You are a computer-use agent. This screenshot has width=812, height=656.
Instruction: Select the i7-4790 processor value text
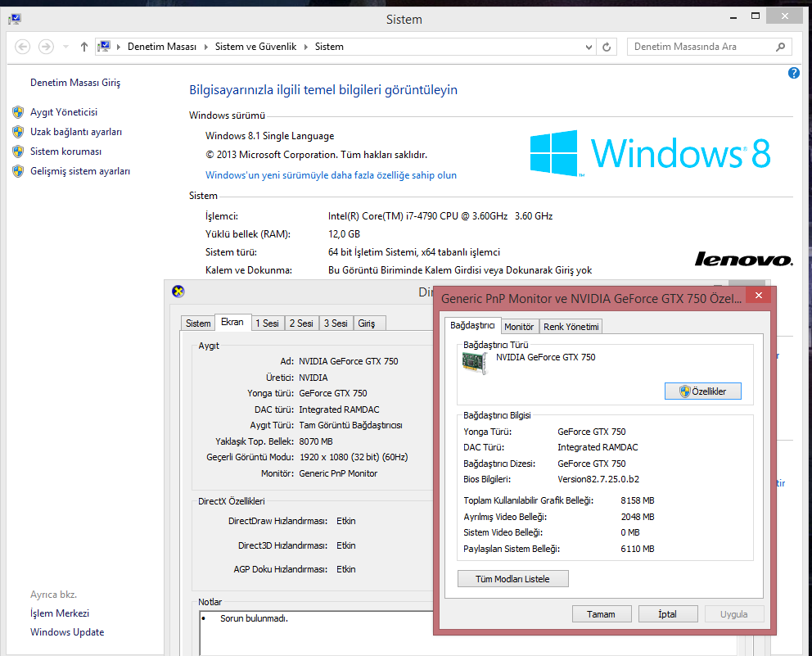coord(440,216)
